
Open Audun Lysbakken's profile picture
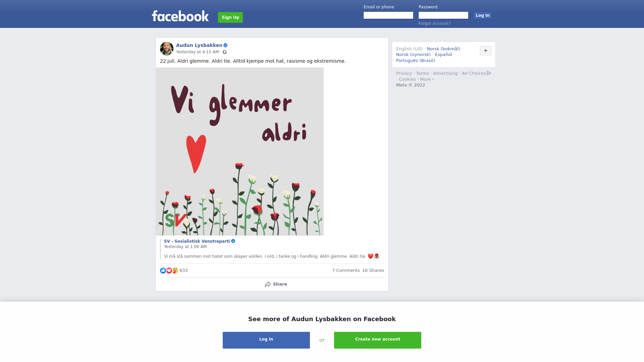167,49
